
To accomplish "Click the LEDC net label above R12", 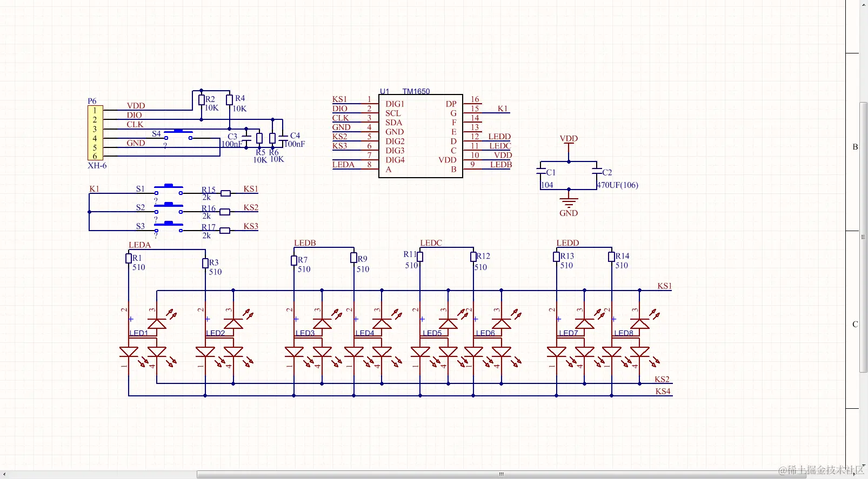I will click(x=431, y=243).
